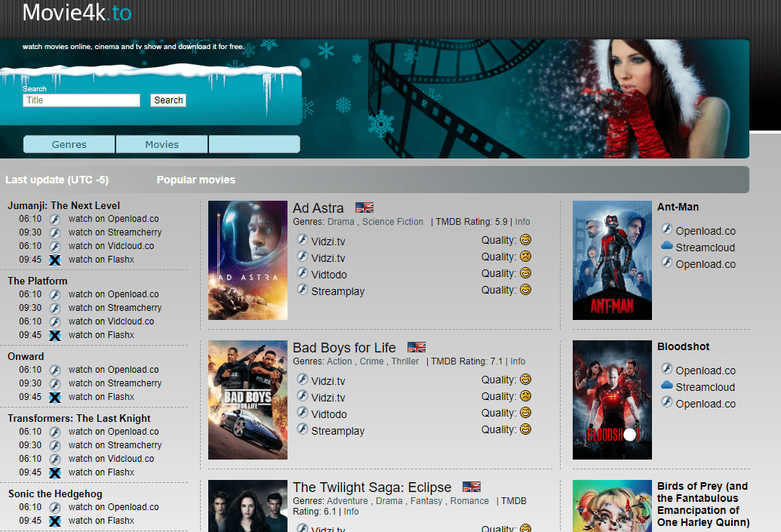Click X icon on The Platform Flashx row
This screenshot has height=532, width=781.
[55, 336]
